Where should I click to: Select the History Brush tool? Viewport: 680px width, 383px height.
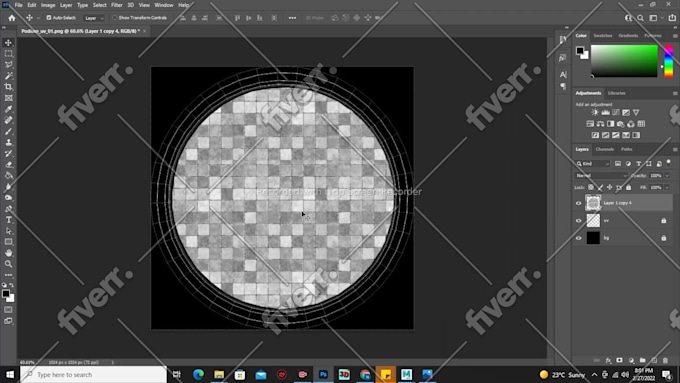click(x=8, y=154)
